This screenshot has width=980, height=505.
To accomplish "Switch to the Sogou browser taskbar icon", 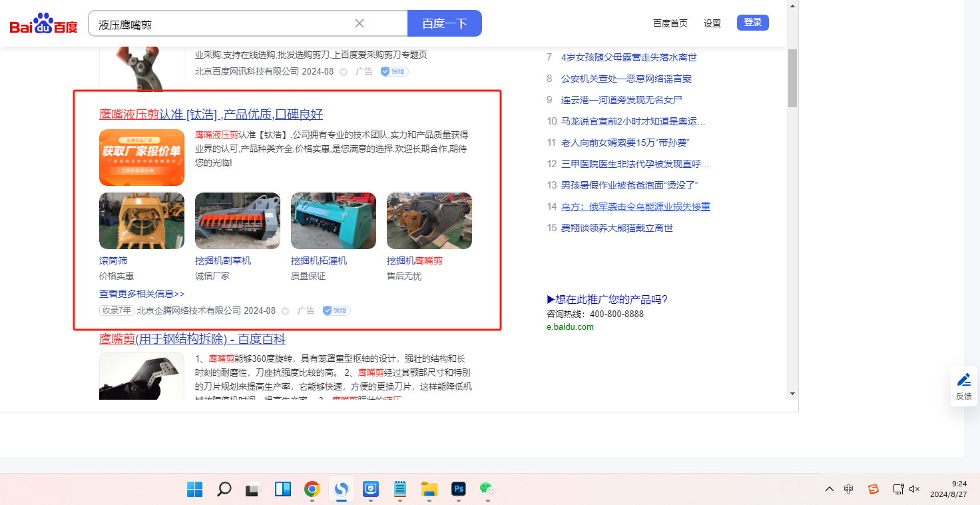I will tap(341, 489).
